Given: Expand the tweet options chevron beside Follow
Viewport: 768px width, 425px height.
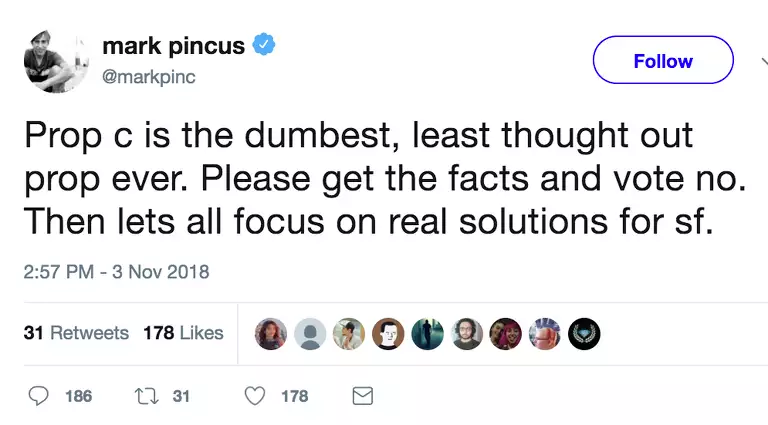Looking at the screenshot, I should click(763, 60).
